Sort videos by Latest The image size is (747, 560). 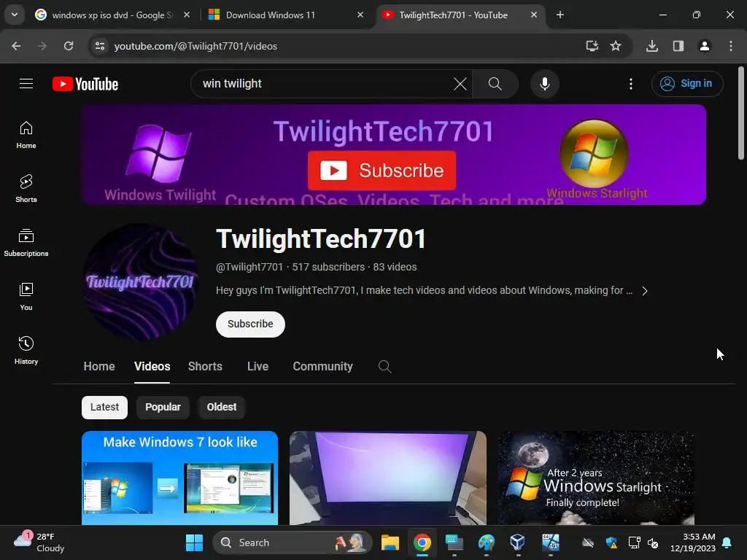tap(104, 407)
